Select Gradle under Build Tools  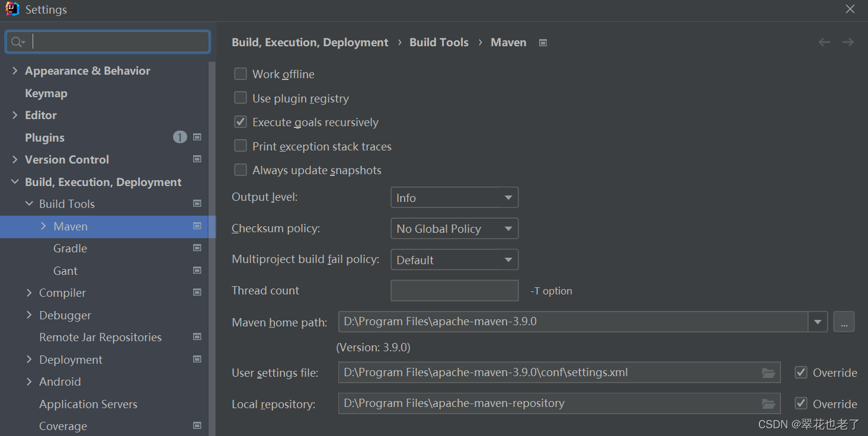[70, 248]
